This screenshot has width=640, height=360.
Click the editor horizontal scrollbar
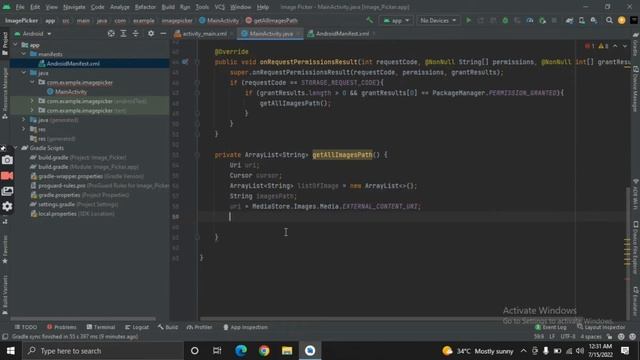[x=392, y=319]
